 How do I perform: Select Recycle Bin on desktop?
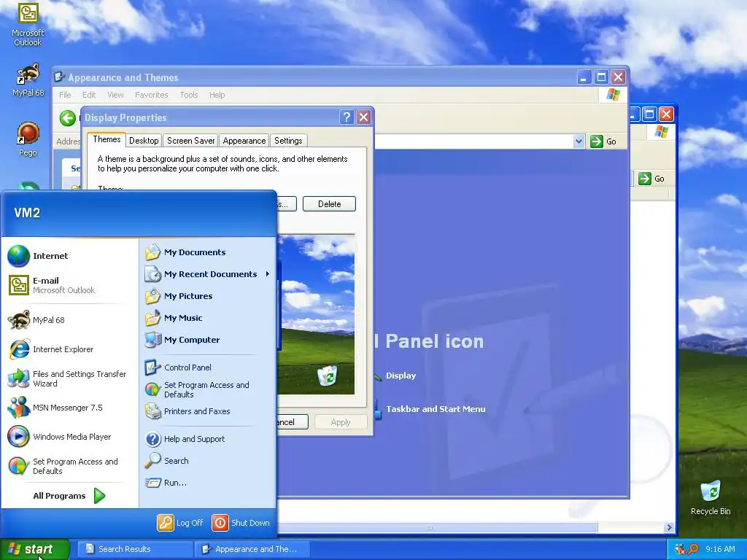[711, 497]
